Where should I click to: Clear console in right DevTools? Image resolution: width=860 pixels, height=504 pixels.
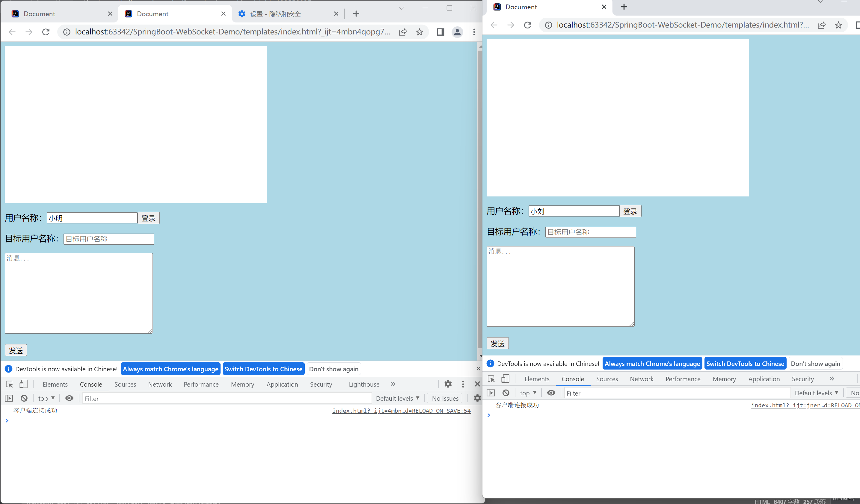(x=506, y=393)
